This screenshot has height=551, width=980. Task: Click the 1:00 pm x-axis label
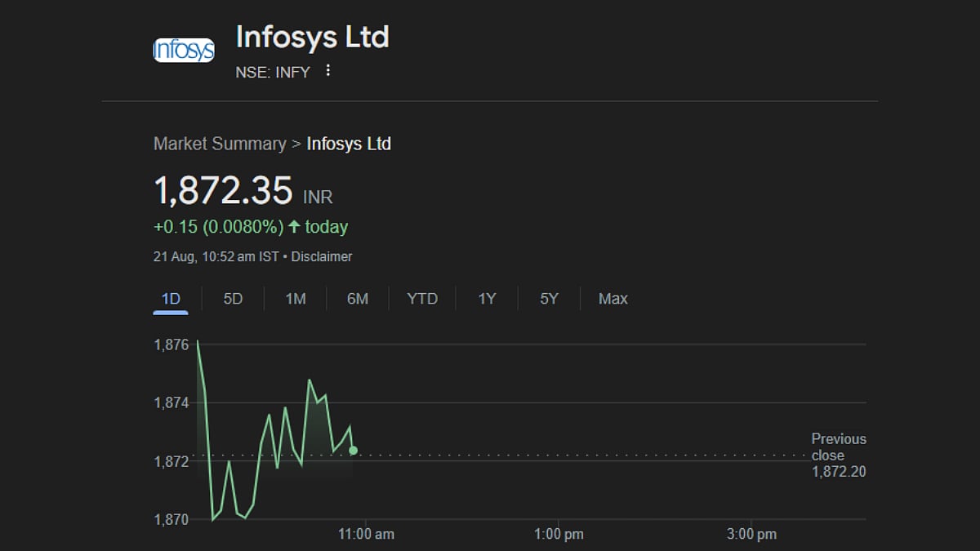click(x=559, y=534)
